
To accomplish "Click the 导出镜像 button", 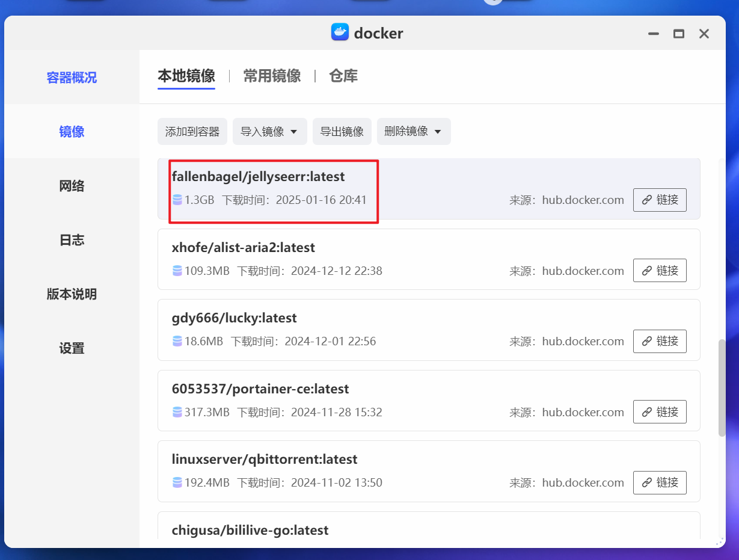I will pos(342,131).
